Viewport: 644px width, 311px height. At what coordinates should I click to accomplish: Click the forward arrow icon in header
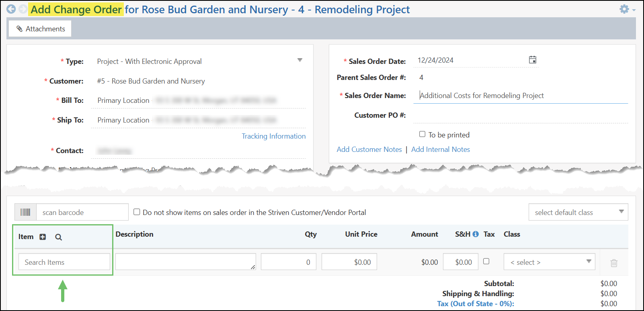coord(23,9)
